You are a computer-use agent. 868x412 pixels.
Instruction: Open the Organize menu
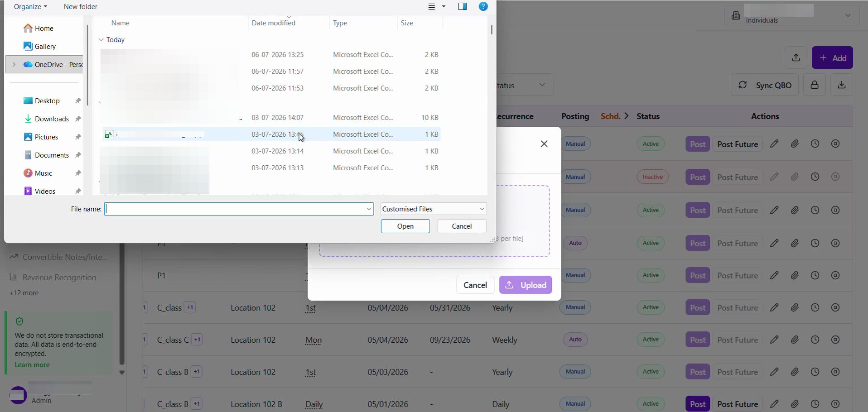pos(30,7)
